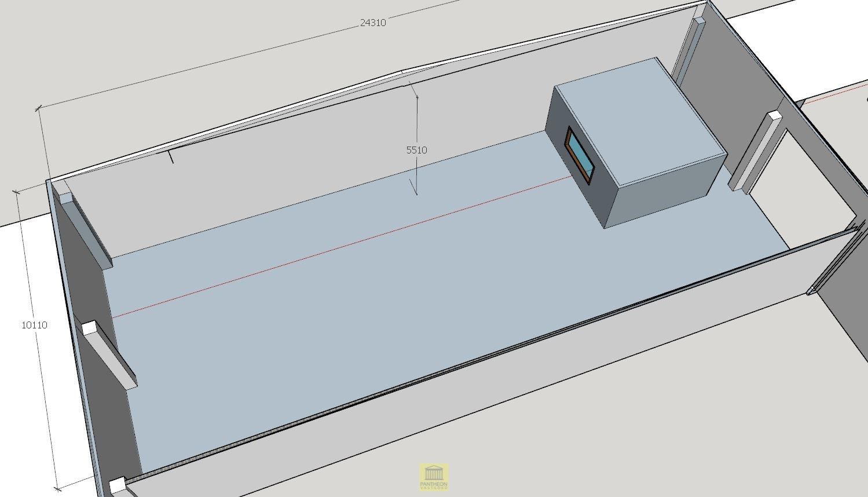
Task: Select the 24310 length dimension label
Action: point(372,23)
